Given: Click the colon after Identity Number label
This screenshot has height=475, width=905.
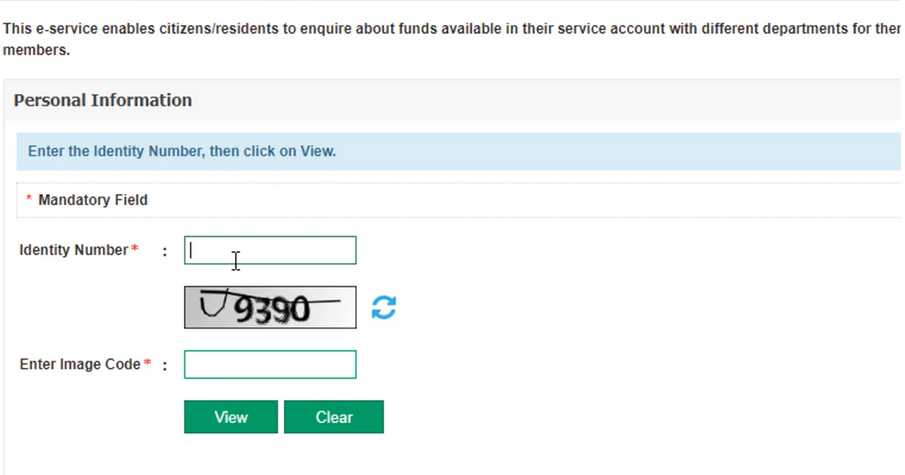Looking at the screenshot, I should coord(165,251).
